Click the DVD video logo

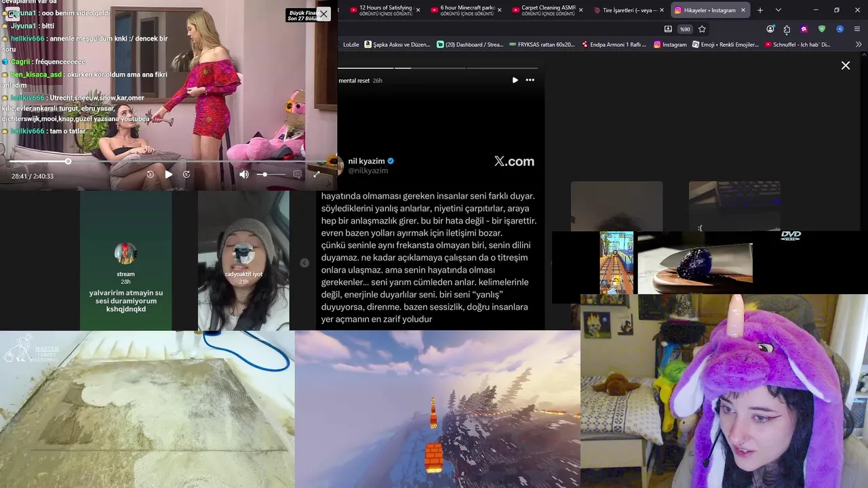pyautogui.click(x=791, y=236)
